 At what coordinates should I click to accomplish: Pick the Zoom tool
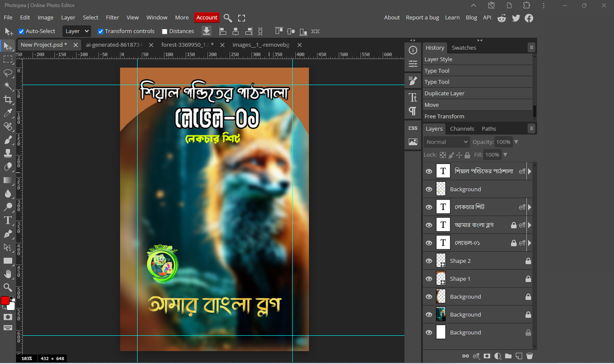tap(8, 288)
